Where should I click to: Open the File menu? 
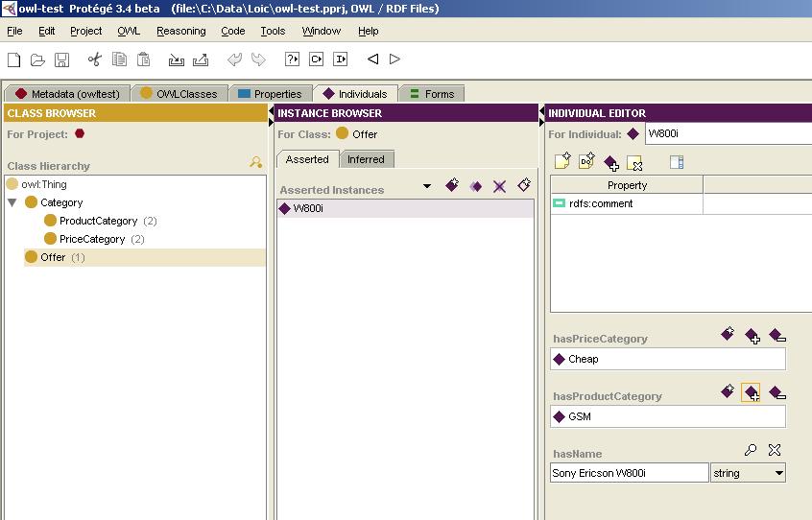pyautogui.click(x=14, y=31)
